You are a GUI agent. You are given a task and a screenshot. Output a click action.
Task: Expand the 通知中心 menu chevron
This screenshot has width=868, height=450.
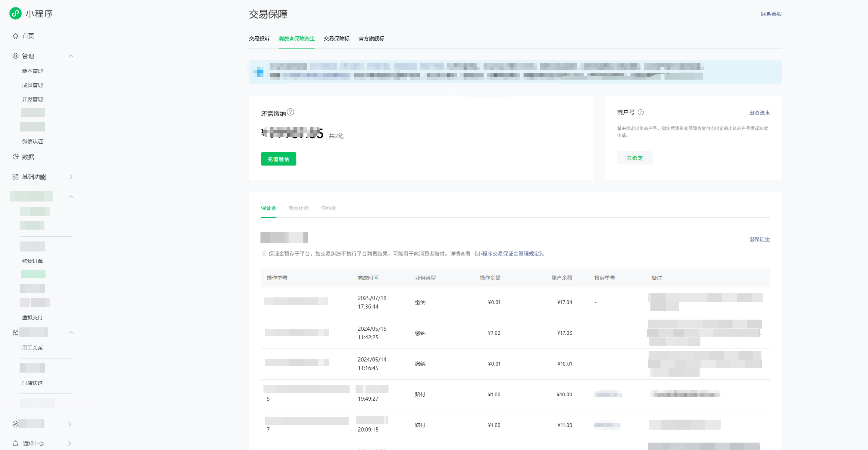pyautogui.click(x=70, y=443)
